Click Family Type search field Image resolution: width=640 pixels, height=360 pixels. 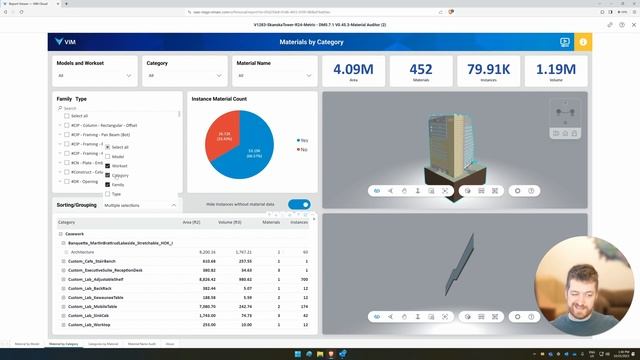point(116,108)
